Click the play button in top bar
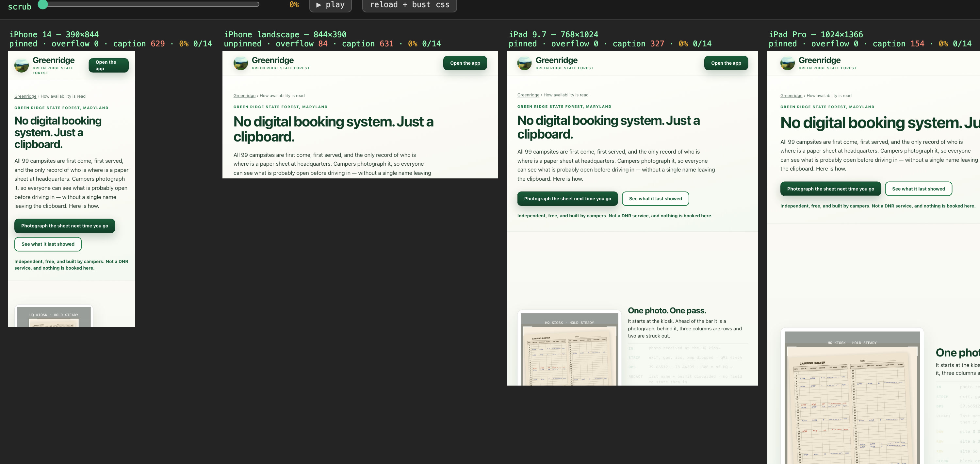 [x=330, y=5]
